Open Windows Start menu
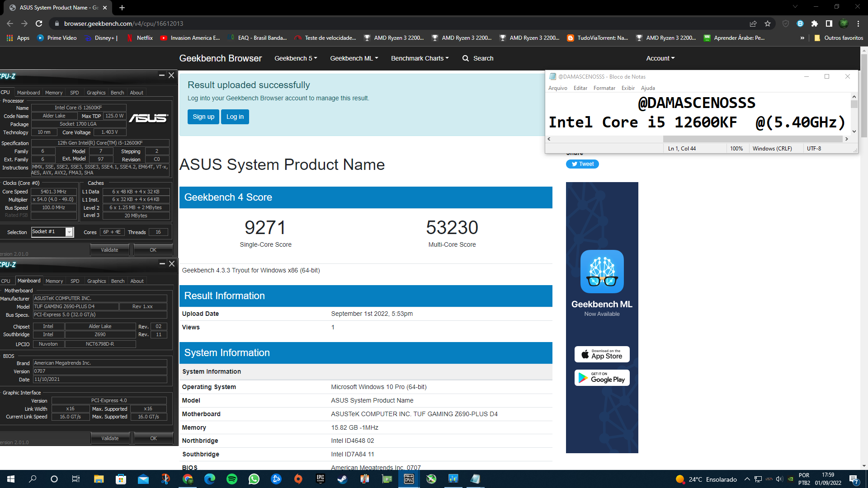Viewport: 868px width, 488px height. point(11,479)
